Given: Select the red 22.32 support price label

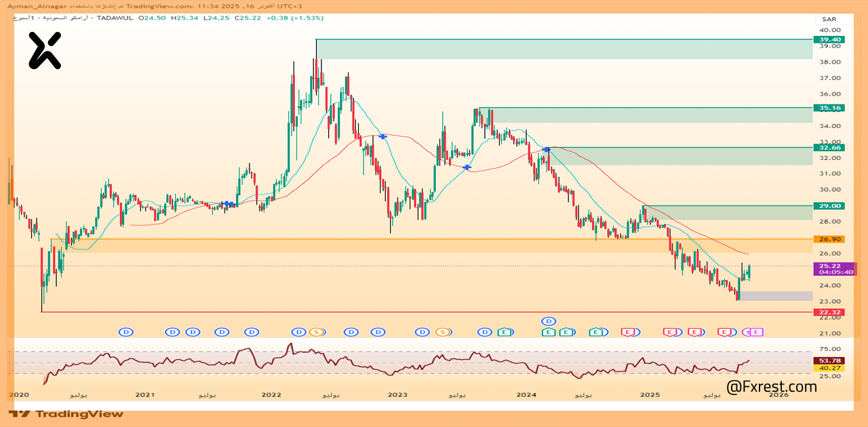Looking at the screenshot, I should pos(828,312).
